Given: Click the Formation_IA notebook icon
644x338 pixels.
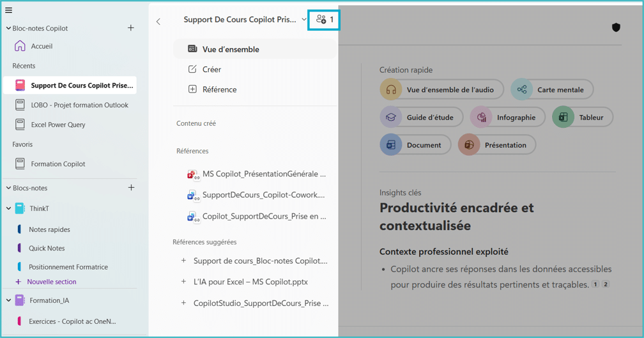Looking at the screenshot, I should coord(19,300).
